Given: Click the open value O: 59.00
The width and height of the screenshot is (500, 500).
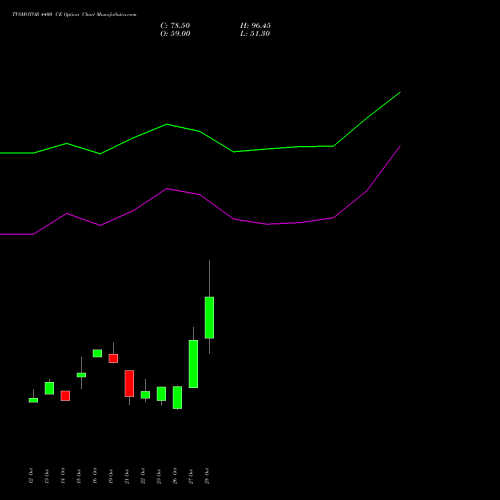Looking at the screenshot, I should point(175,34).
